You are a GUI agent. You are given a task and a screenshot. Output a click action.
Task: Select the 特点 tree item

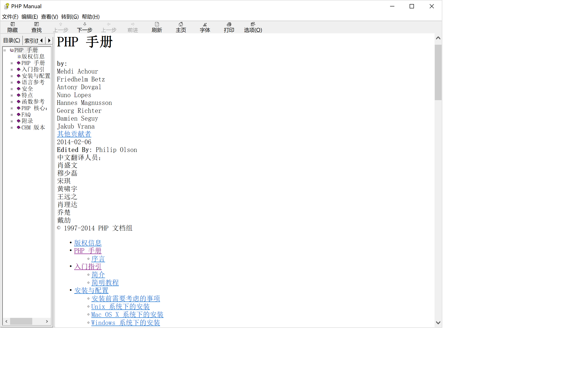click(27, 95)
